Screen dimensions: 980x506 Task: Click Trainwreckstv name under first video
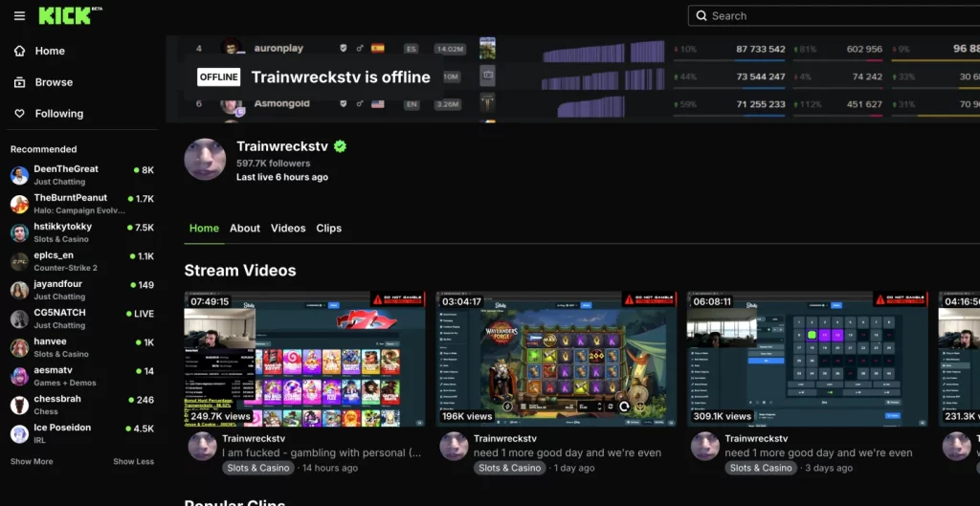pyautogui.click(x=255, y=438)
